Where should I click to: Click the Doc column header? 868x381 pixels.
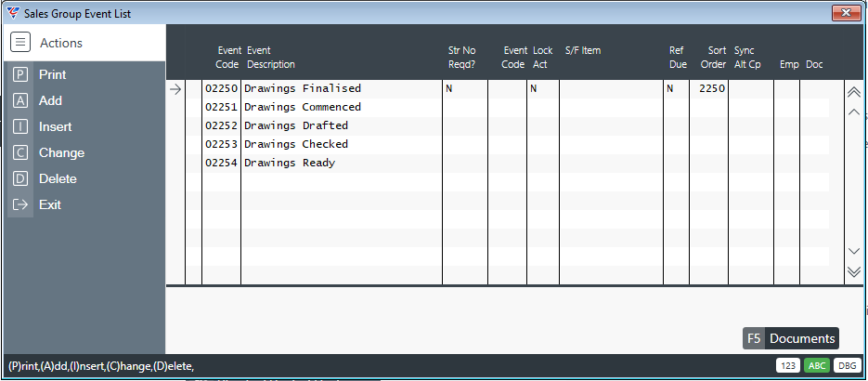814,65
